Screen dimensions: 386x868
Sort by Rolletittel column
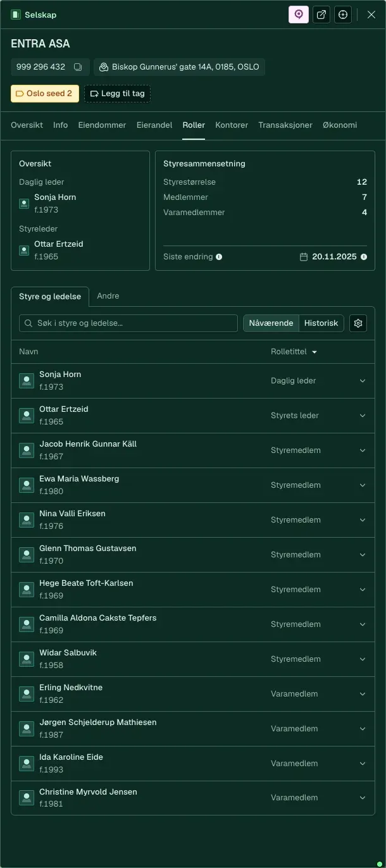point(294,352)
